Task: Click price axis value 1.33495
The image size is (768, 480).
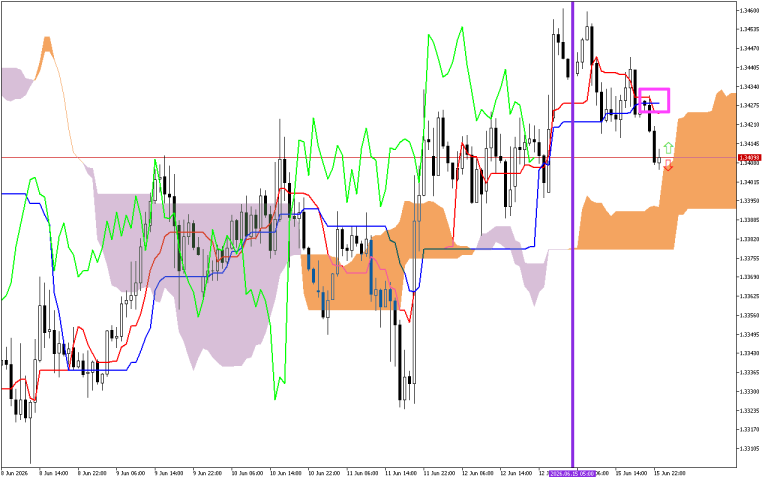Action: tap(750, 335)
